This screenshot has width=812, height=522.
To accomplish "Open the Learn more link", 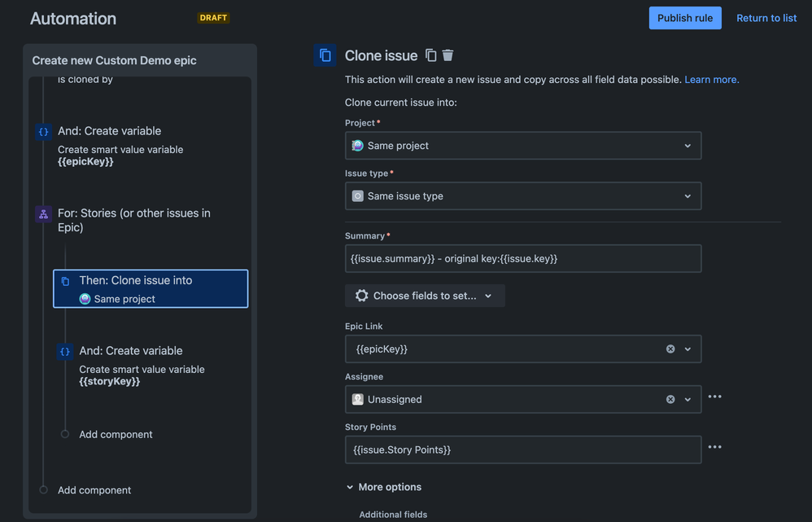I will (x=712, y=79).
